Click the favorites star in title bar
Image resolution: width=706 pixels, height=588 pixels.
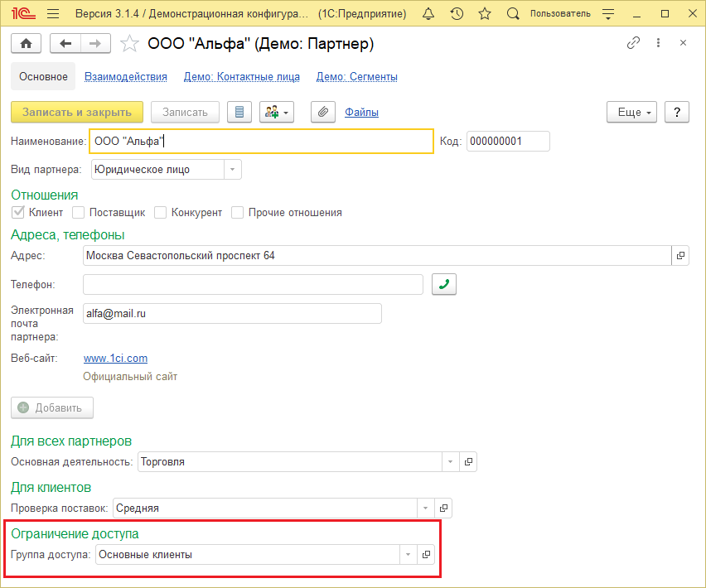pos(485,14)
